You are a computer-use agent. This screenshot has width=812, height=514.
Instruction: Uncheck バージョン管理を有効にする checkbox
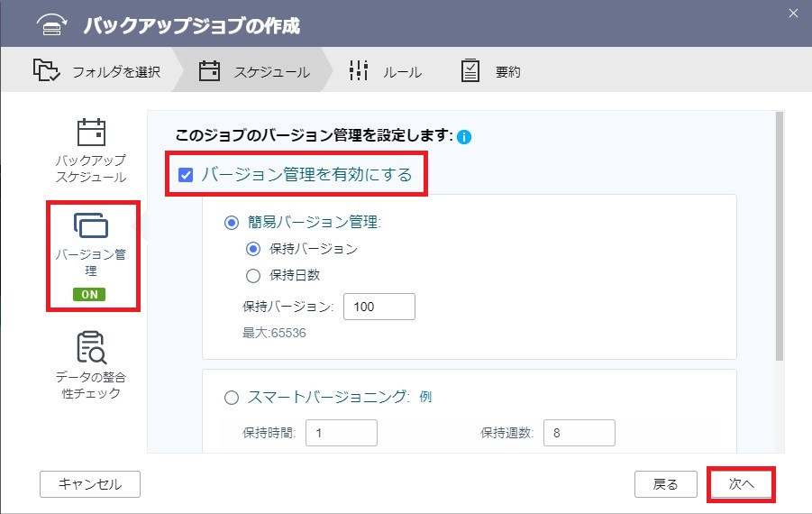point(186,175)
